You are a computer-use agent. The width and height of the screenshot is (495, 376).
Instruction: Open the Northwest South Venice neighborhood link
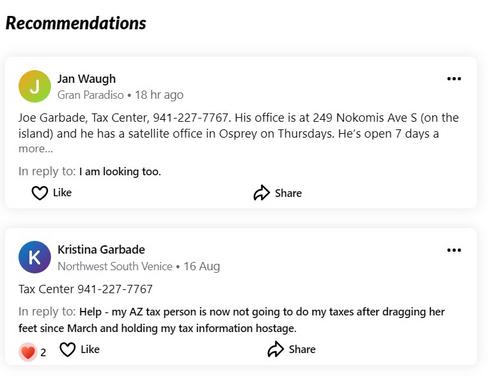(x=115, y=266)
